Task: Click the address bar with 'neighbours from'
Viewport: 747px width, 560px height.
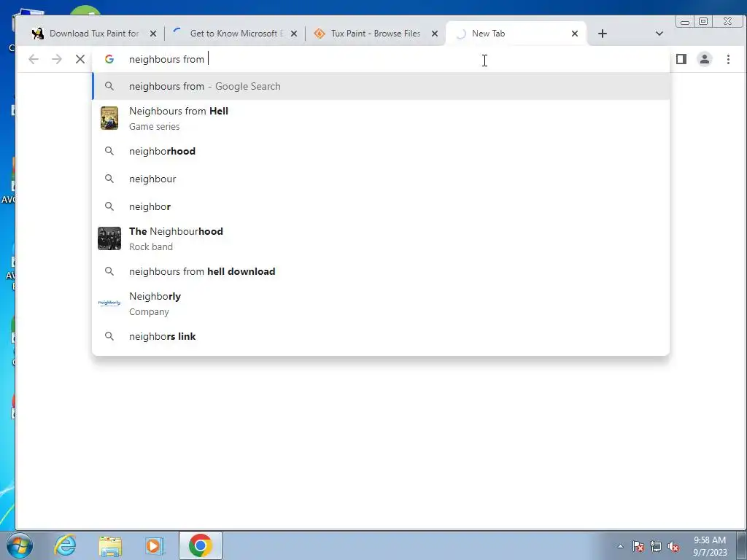Action: [381, 59]
